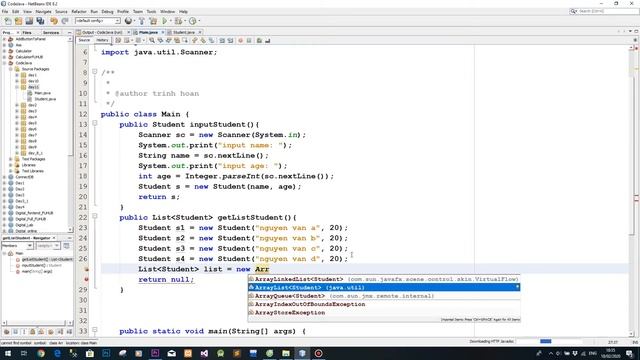Open the notification center in system tray
Screen dimensions: 640x360
[x=629, y=353]
